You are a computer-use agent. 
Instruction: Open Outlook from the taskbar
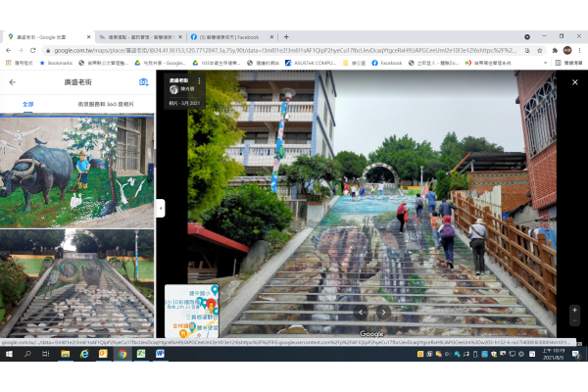coord(103,354)
